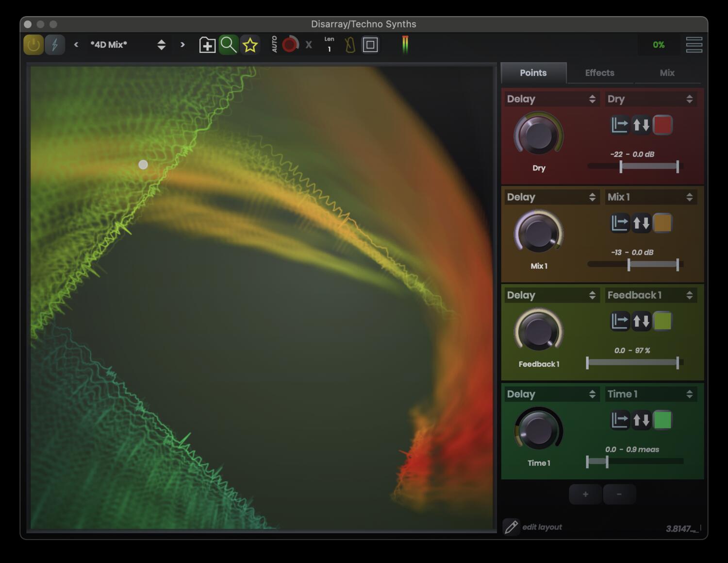This screenshot has height=563, width=728.
Task: Open the preset search magnifier
Action: tap(228, 45)
